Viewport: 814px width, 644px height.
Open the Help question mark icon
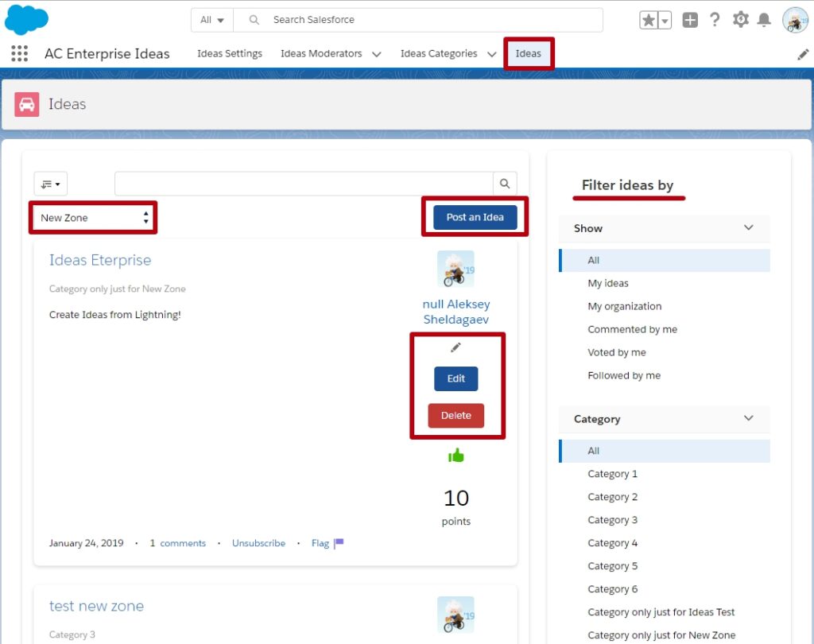(715, 20)
